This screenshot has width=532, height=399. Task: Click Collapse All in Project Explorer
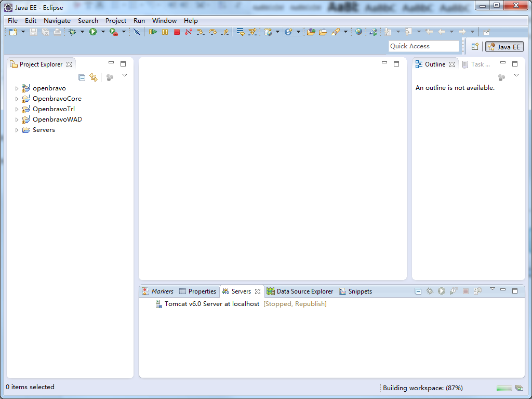pyautogui.click(x=82, y=78)
